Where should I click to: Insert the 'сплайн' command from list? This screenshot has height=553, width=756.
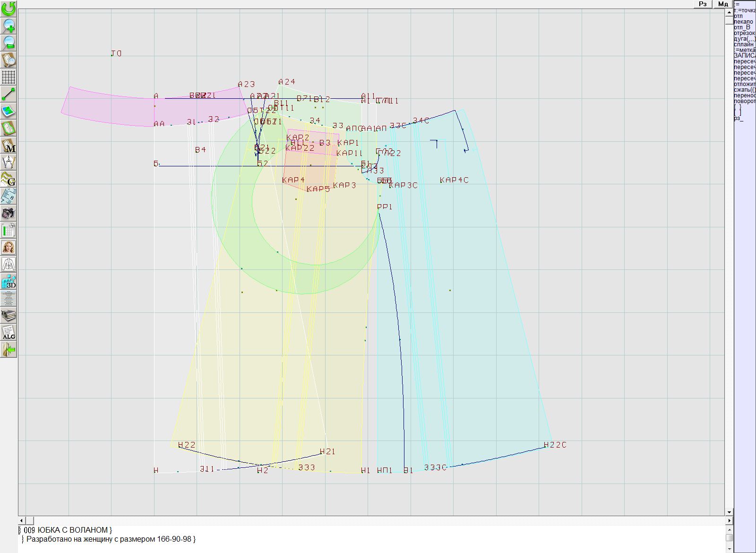point(744,44)
